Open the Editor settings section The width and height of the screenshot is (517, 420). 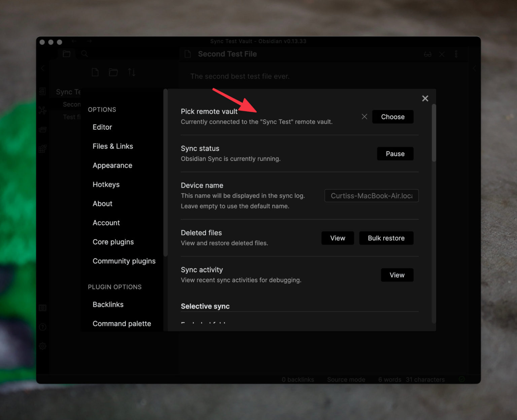[x=102, y=127]
